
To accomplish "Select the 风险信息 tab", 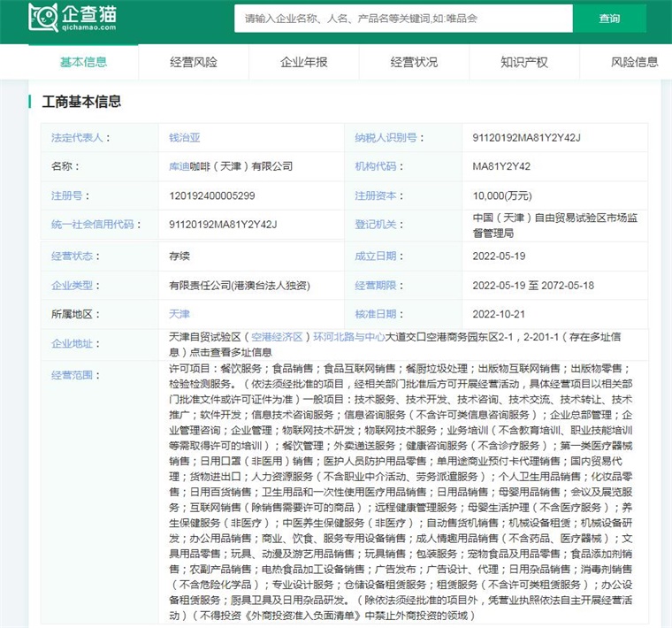I will pyautogui.click(x=634, y=62).
